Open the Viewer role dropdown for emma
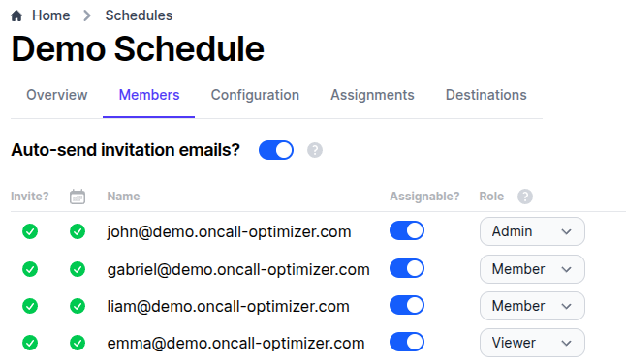Viewport: 626px width, 364px height. pyautogui.click(x=532, y=343)
